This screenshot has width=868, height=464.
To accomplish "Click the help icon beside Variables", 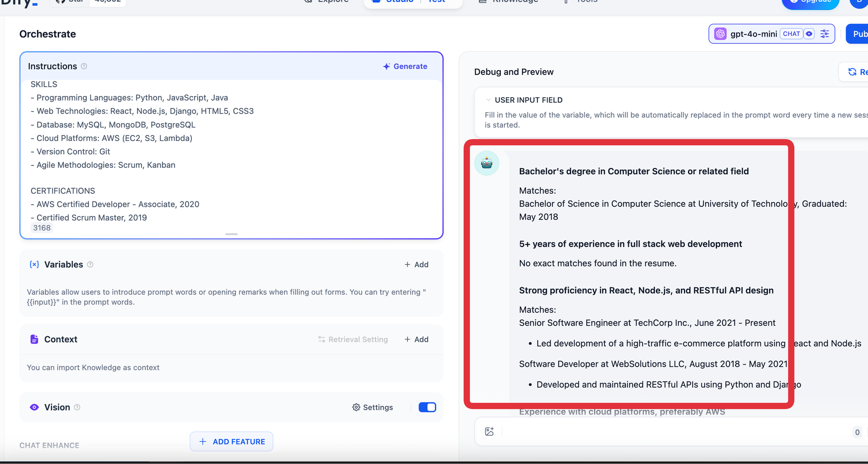I will point(90,265).
